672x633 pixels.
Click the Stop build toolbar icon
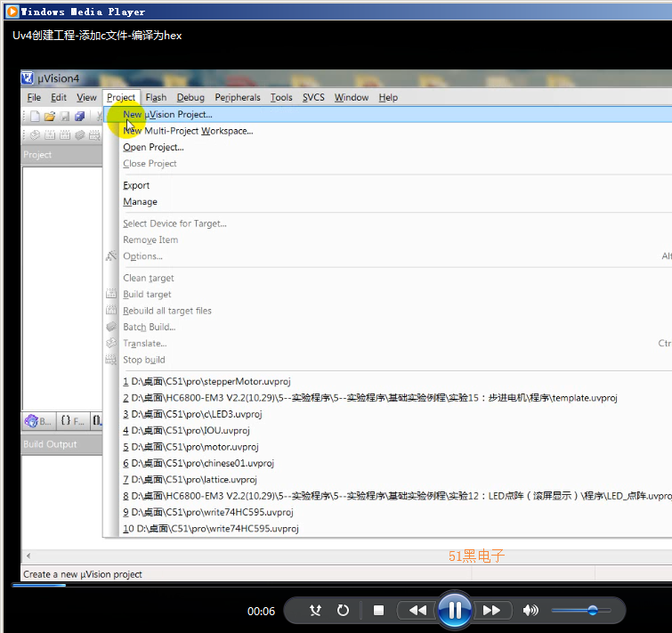94,135
